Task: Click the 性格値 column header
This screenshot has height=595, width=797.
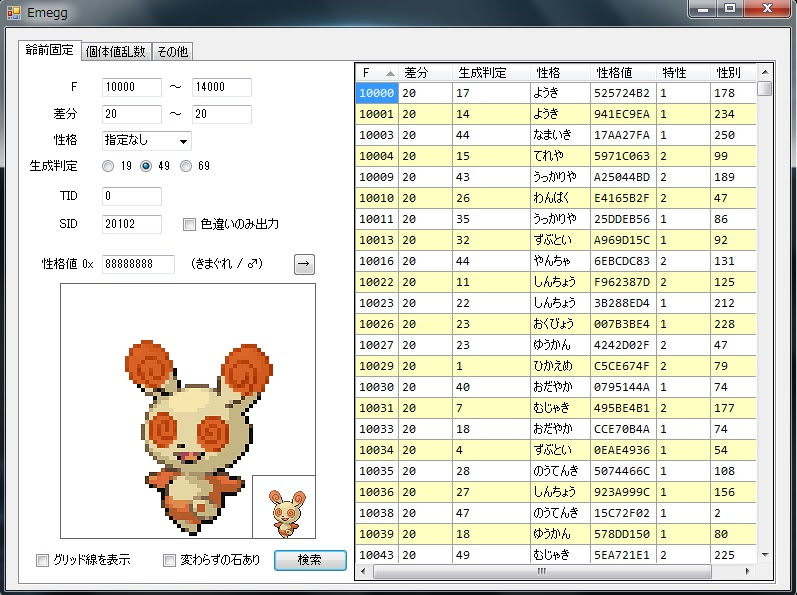Action: click(624, 73)
